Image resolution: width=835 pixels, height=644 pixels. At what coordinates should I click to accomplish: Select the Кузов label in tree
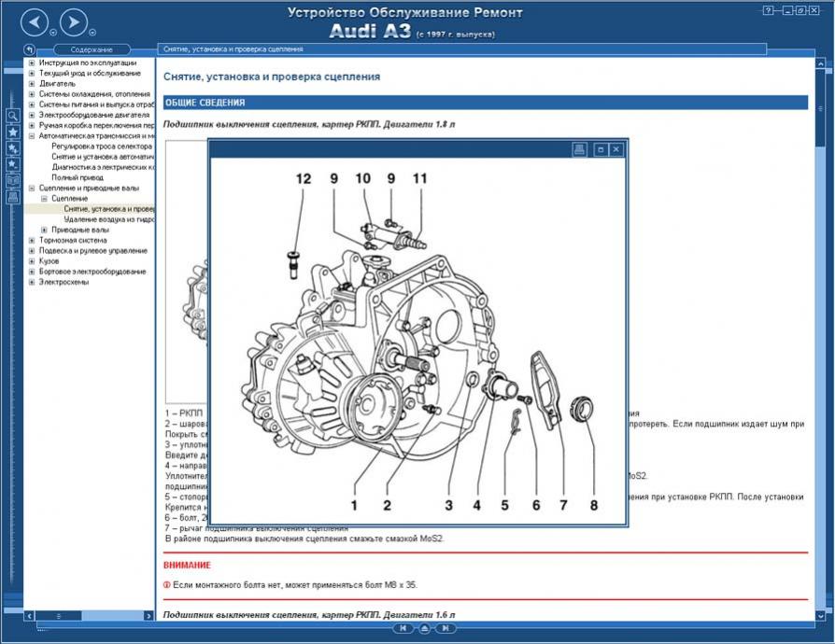click(49, 261)
